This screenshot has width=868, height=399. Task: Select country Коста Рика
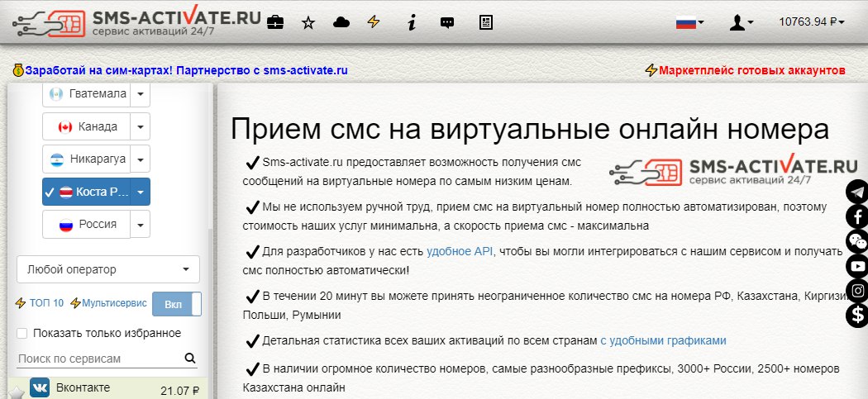pyautogui.click(x=86, y=192)
